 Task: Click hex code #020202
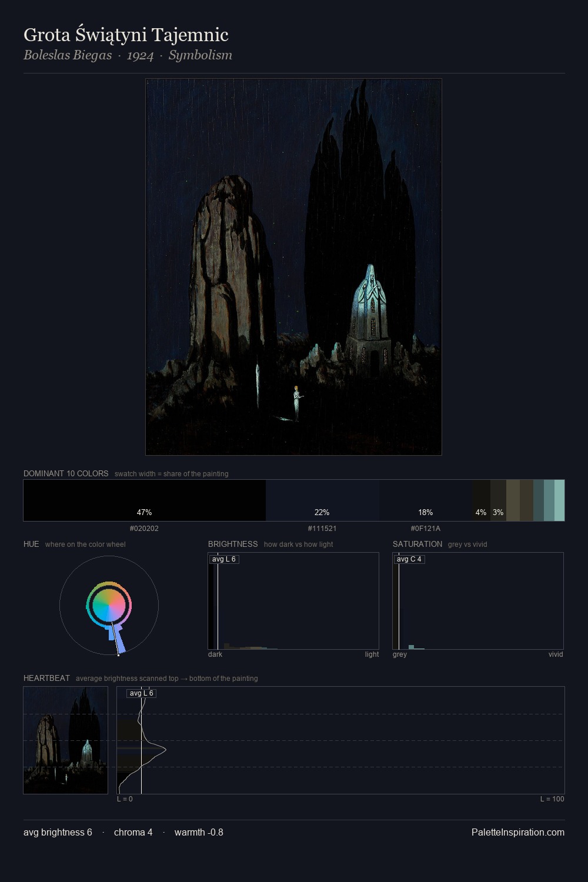(144, 529)
